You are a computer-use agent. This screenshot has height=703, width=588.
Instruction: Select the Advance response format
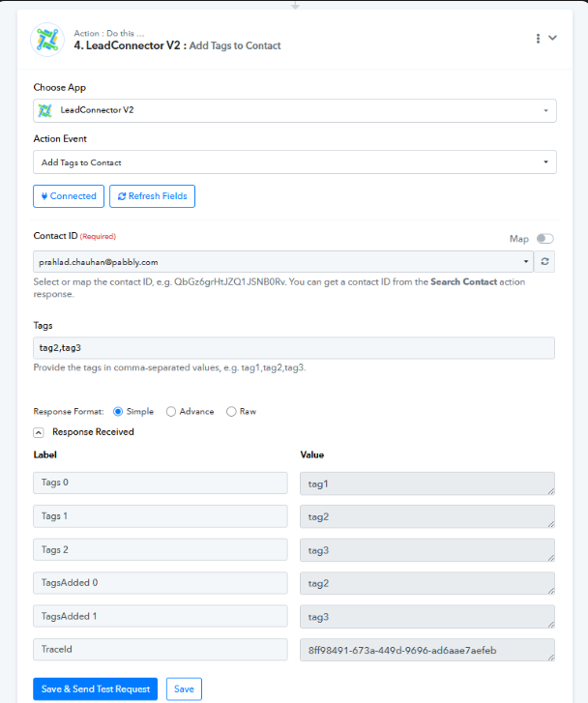pyautogui.click(x=171, y=411)
